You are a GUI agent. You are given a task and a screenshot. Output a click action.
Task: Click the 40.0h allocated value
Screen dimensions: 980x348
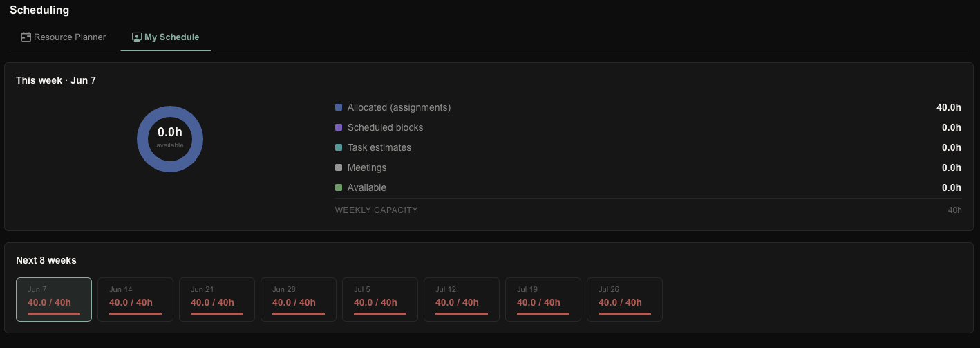click(x=949, y=108)
